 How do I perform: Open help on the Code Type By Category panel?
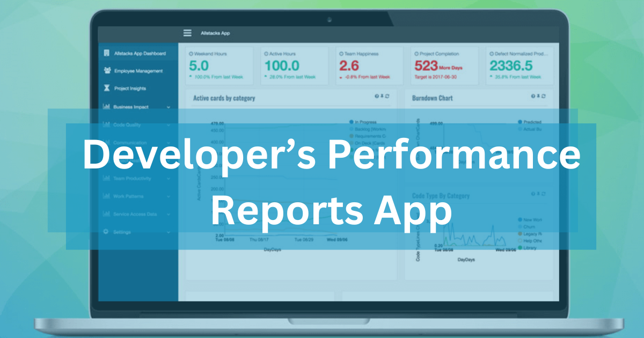coord(533,194)
